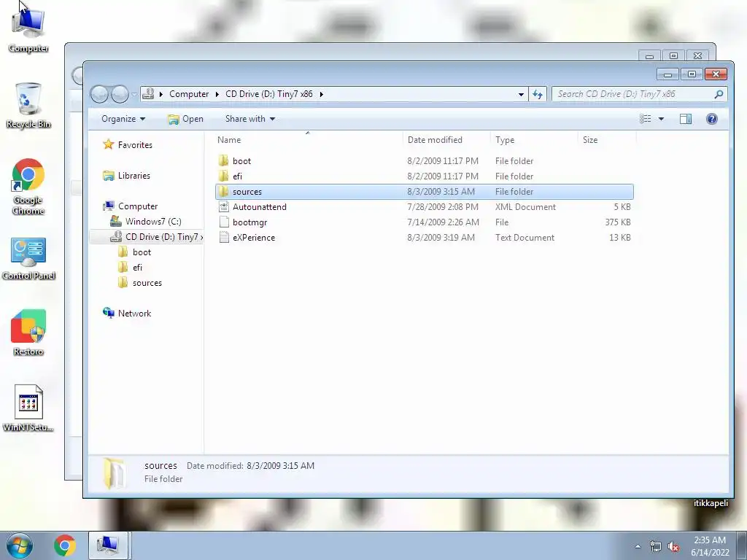Minimize the background Explorer window
Viewport: 747px width, 560px height.
(x=649, y=56)
